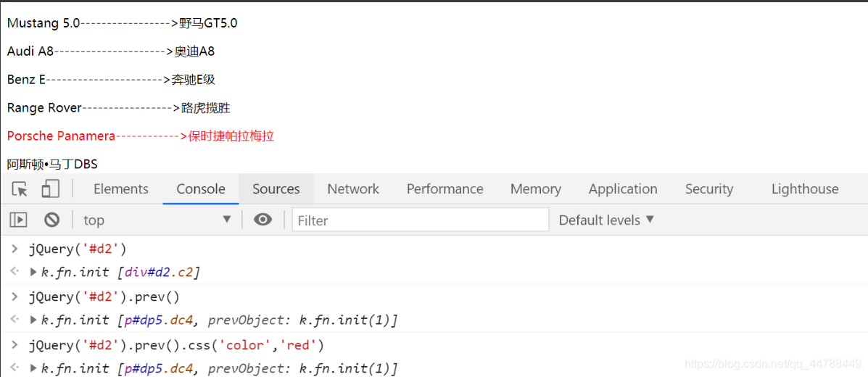Image resolution: width=868 pixels, height=377 pixels.
Task: Open the Lighthouse tab
Action: [805, 188]
